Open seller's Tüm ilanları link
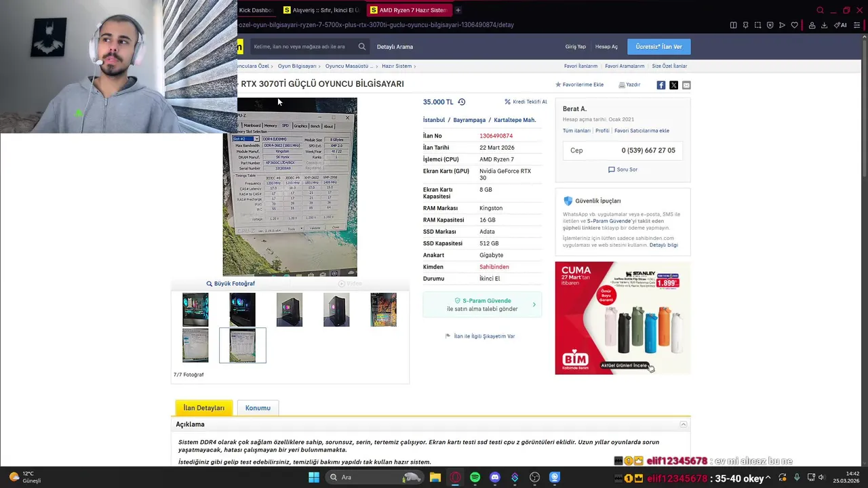This screenshot has width=868, height=488. click(x=576, y=131)
